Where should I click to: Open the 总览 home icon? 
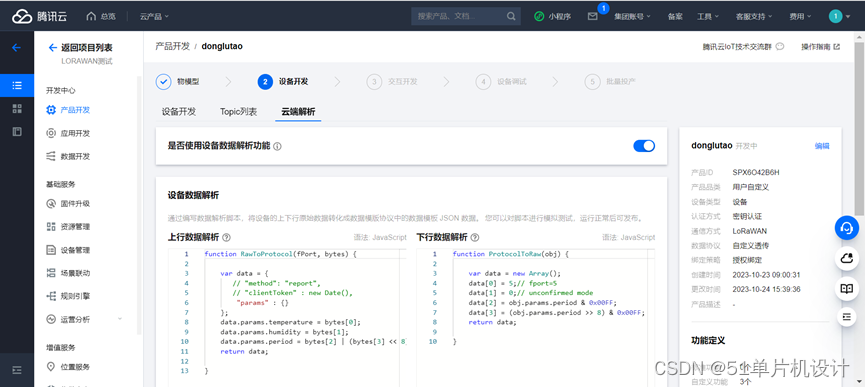(91, 17)
